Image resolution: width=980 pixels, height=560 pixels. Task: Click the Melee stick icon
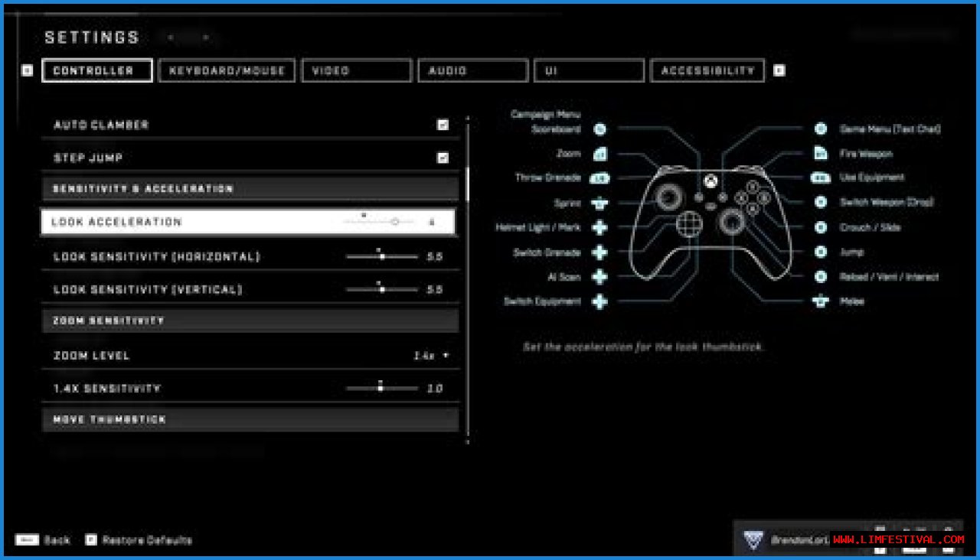coord(821,301)
